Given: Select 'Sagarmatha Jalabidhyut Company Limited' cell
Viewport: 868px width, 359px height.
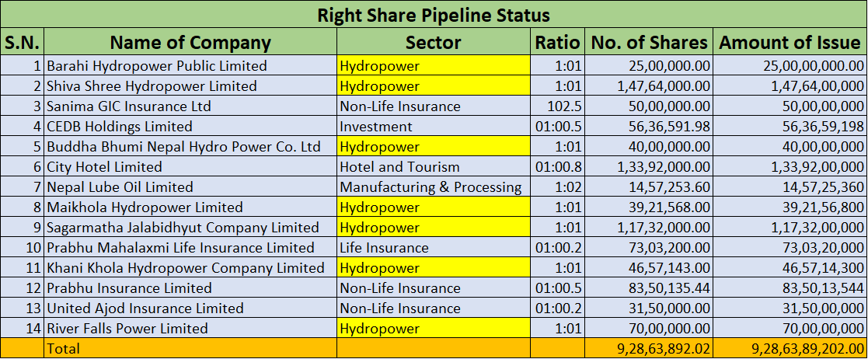Looking at the screenshot, I should tap(190, 228).
